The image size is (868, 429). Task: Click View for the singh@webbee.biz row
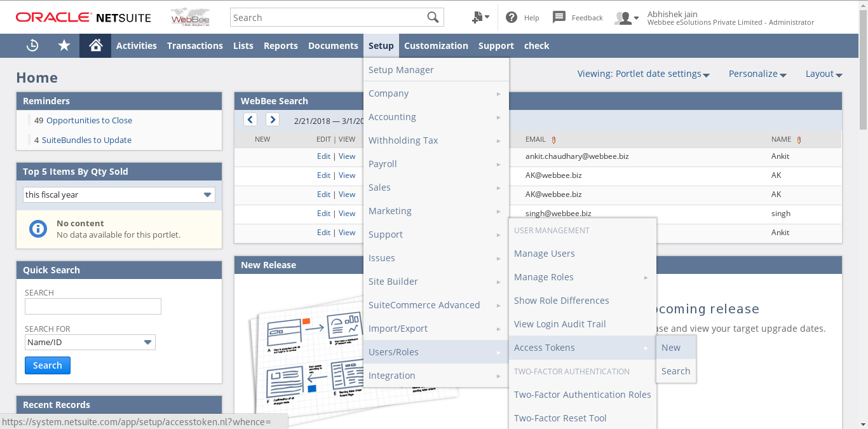(x=347, y=213)
